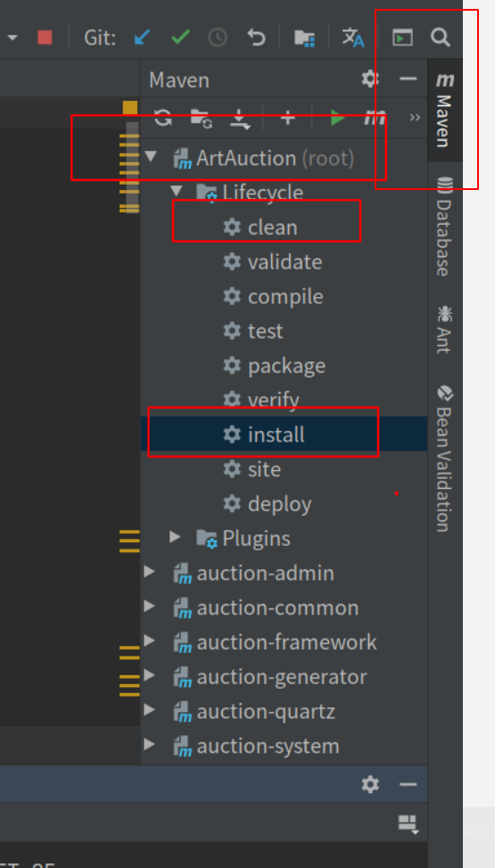The width and height of the screenshot is (495, 868).
Task: Click the Git update project arrow
Action: (x=143, y=37)
